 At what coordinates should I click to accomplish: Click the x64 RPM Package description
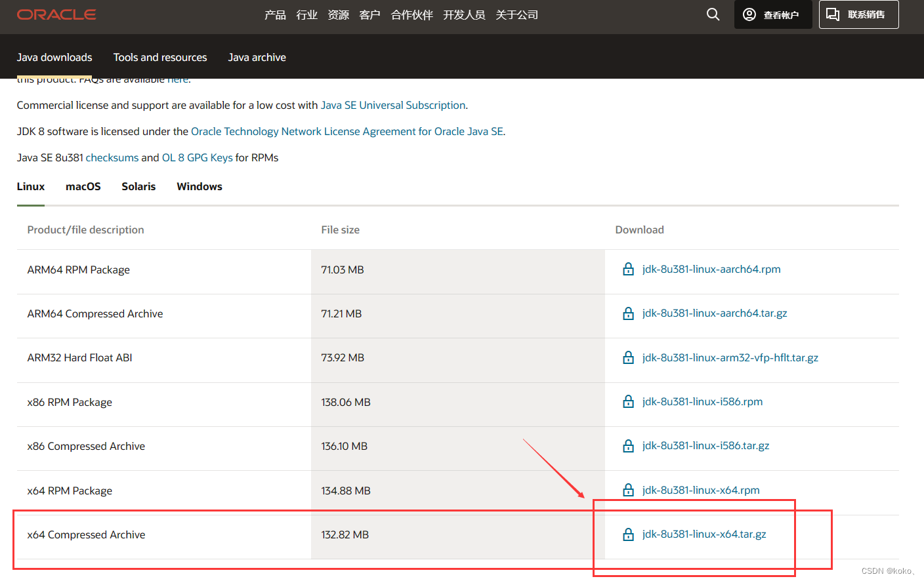point(70,491)
